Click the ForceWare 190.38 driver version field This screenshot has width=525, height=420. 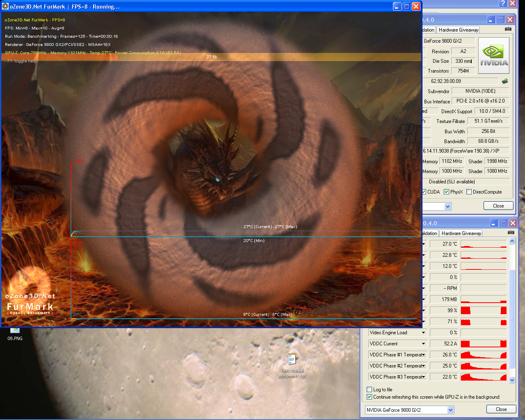(466, 151)
